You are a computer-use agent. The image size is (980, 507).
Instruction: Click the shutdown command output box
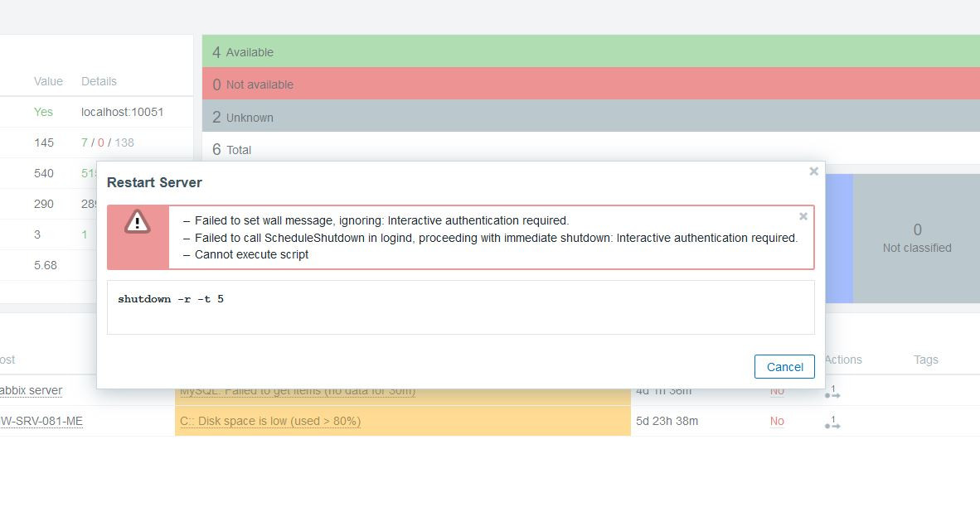(460, 307)
